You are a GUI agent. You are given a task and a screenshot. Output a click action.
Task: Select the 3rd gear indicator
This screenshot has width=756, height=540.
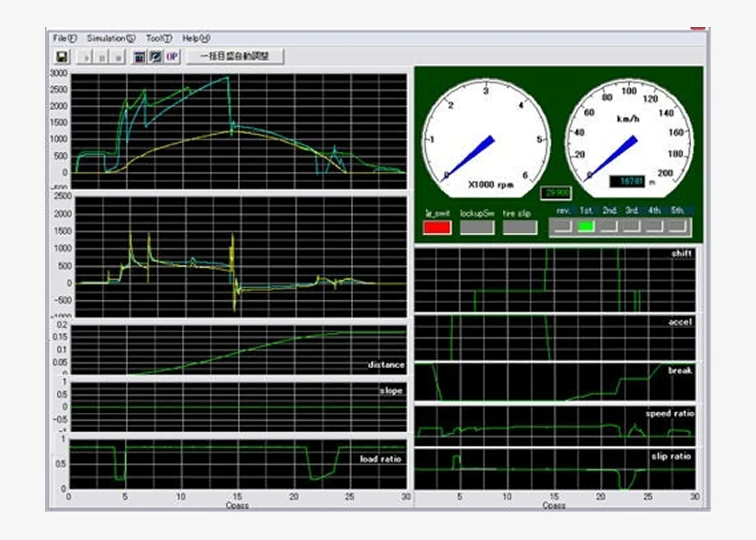coord(632,226)
